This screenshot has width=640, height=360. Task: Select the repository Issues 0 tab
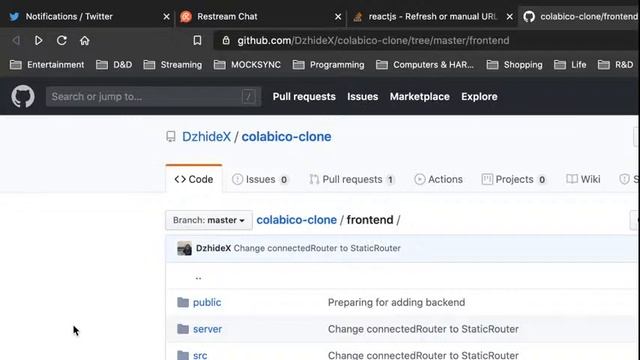pos(260,179)
